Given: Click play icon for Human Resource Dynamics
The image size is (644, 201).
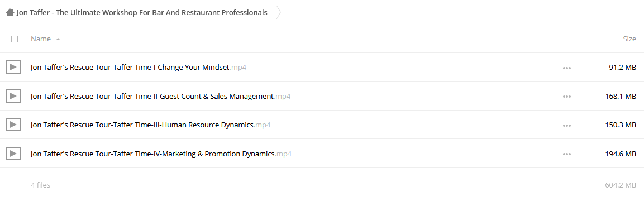Looking at the screenshot, I should (13, 125).
